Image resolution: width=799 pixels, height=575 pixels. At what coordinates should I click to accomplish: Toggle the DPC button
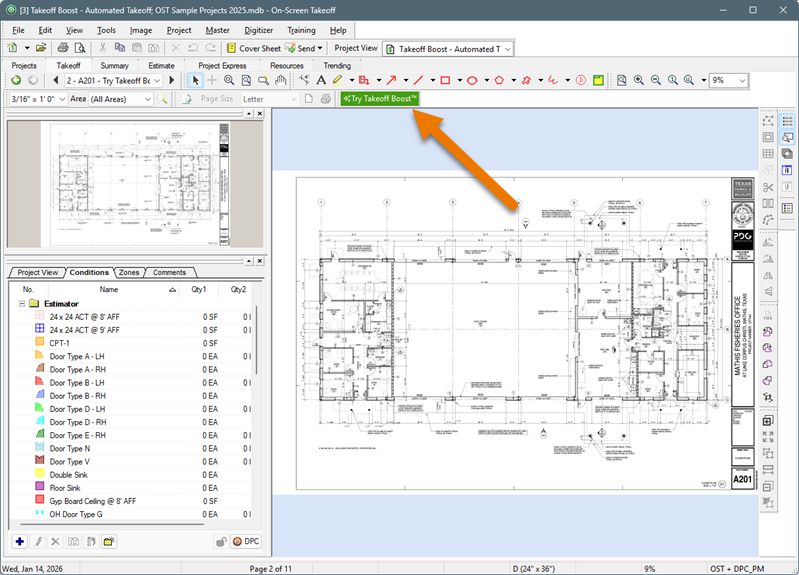click(x=245, y=541)
